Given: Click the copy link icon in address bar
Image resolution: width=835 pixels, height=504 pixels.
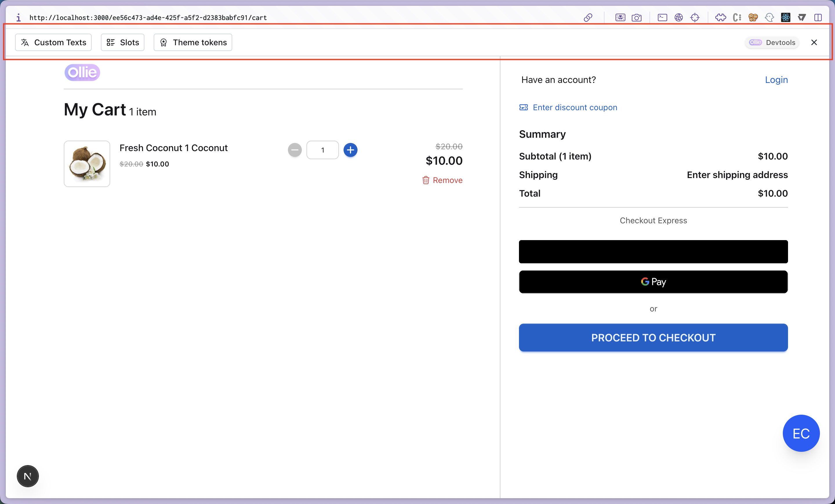Looking at the screenshot, I should (588, 18).
